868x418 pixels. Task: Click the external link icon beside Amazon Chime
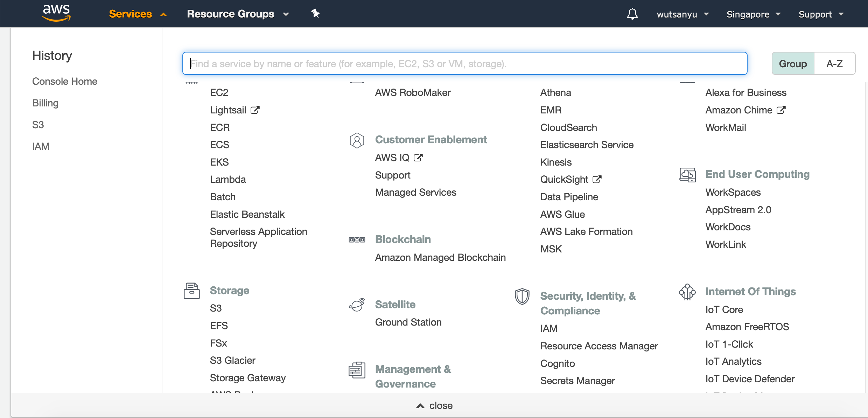[x=781, y=110]
